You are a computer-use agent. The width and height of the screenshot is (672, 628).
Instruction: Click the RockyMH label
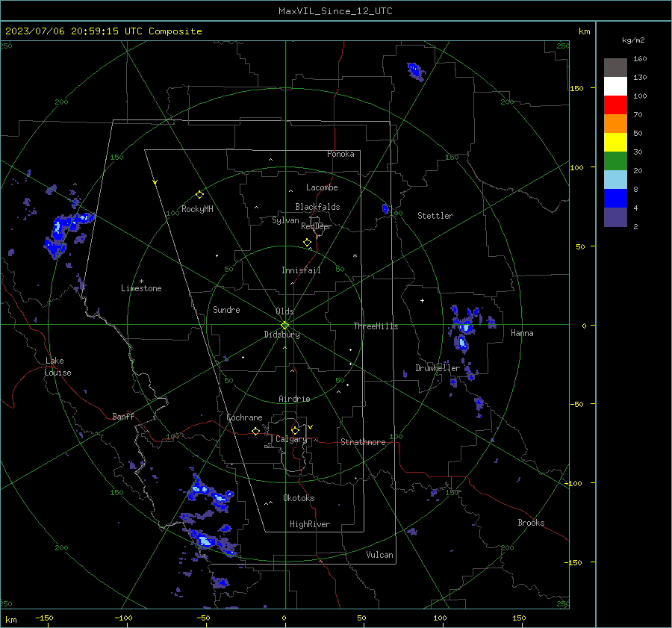(x=197, y=209)
